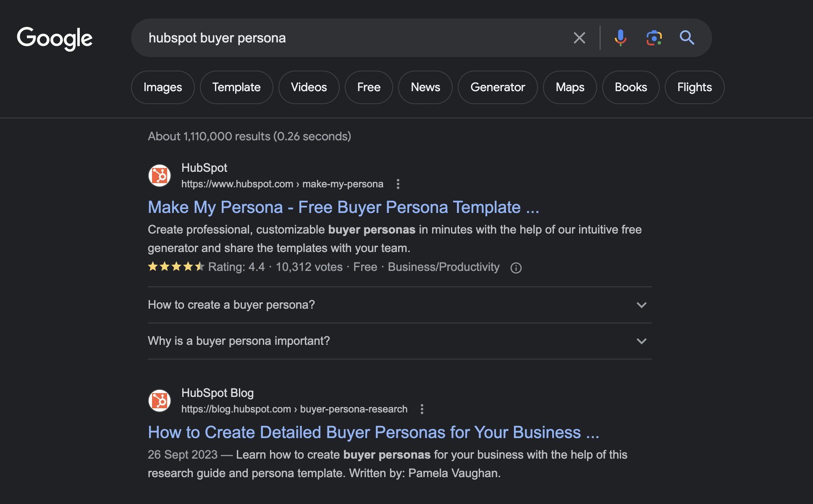The image size is (813, 504).
Task: Click the "10,312 votes" text
Action: click(x=309, y=267)
